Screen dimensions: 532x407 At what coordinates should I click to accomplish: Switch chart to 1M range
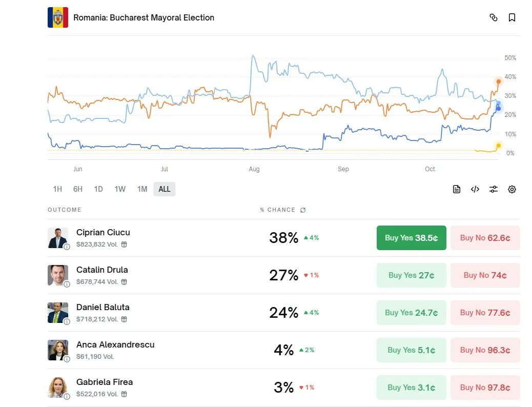142,189
